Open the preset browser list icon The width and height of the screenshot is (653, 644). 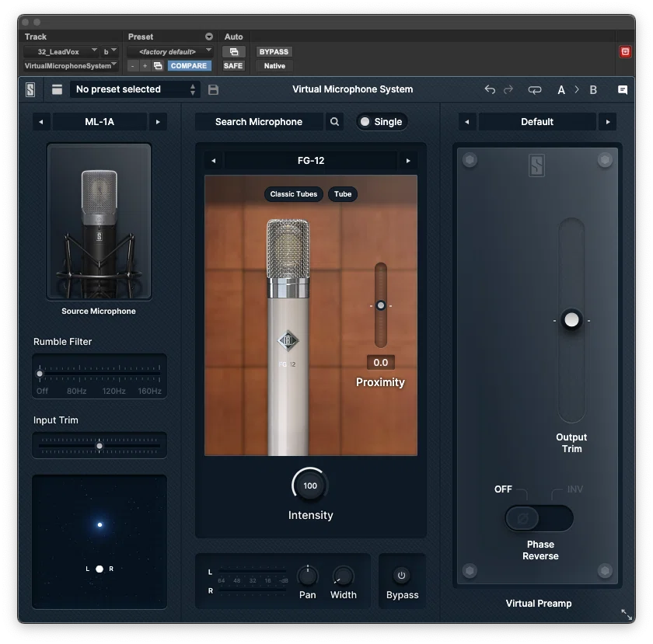click(x=57, y=89)
